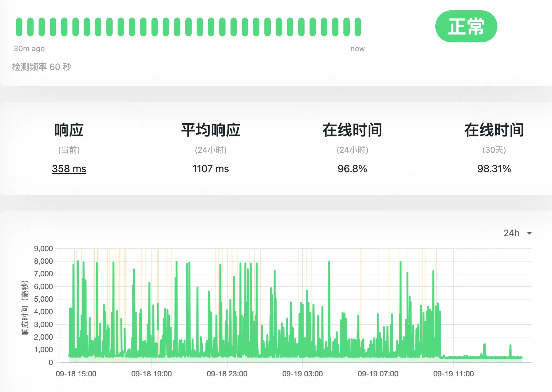Click the "now" label under heartbeat bars
Viewport: 552px width, 392px height.
pyautogui.click(x=358, y=49)
